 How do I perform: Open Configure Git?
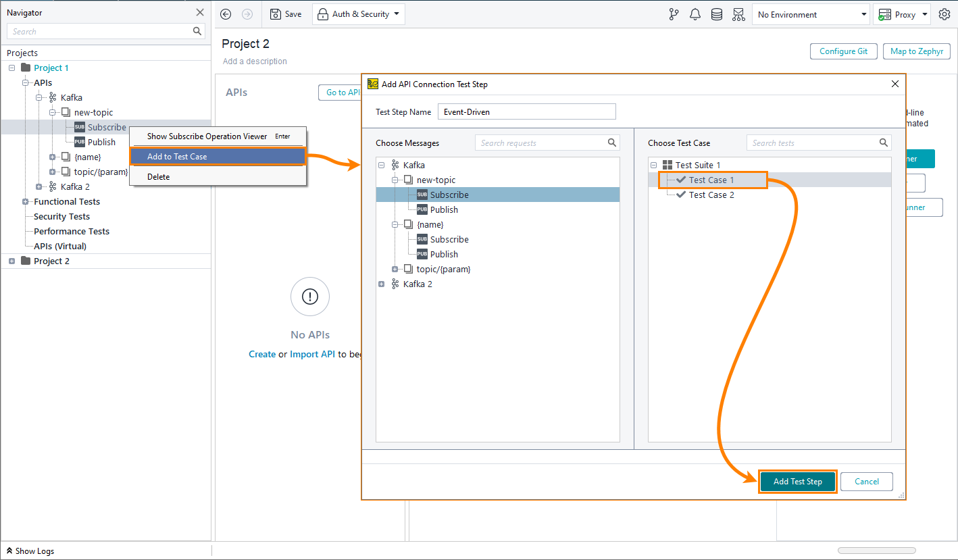pos(843,51)
